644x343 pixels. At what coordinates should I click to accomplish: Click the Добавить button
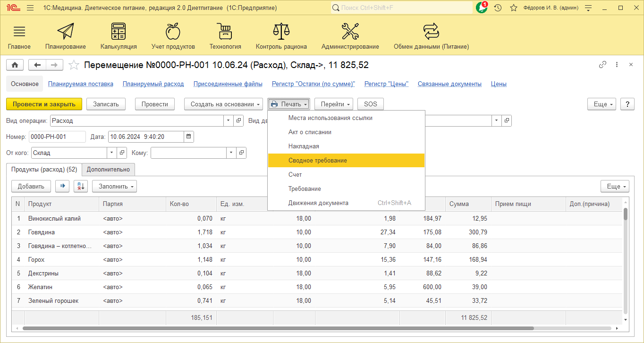pyautogui.click(x=31, y=187)
